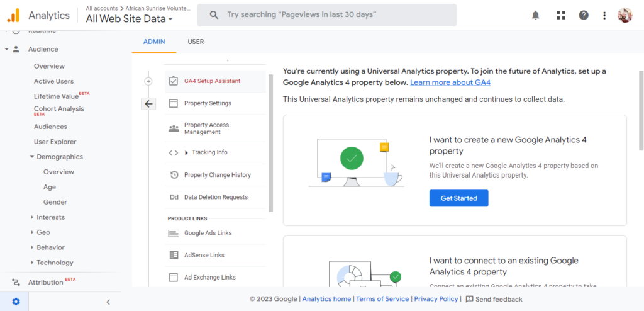Click the create new GA4 property illustration

click(356, 162)
